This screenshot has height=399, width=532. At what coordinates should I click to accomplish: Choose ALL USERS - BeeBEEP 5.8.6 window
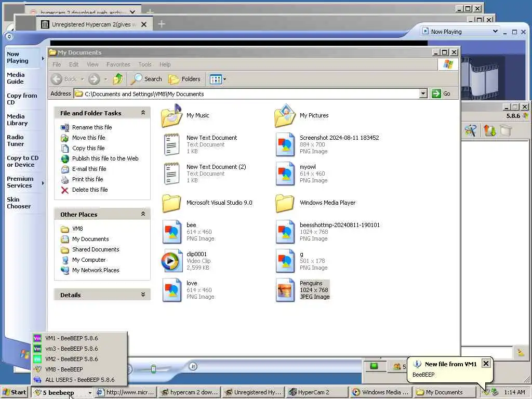coord(79,380)
